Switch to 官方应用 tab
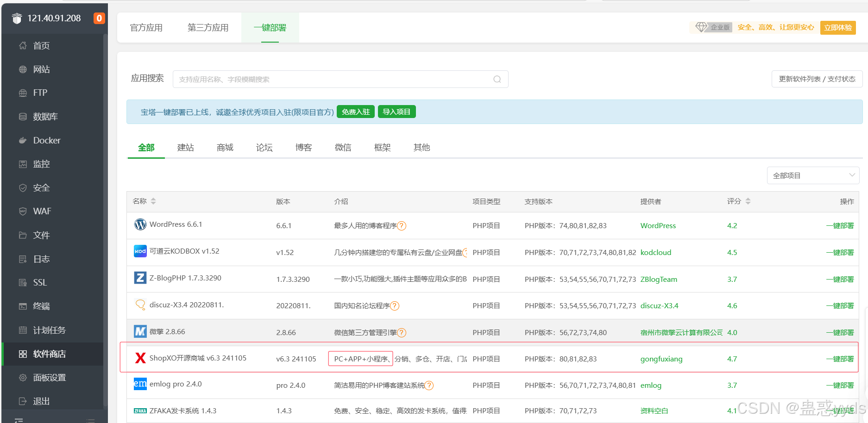The image size is (868, 423). point(146,28)
